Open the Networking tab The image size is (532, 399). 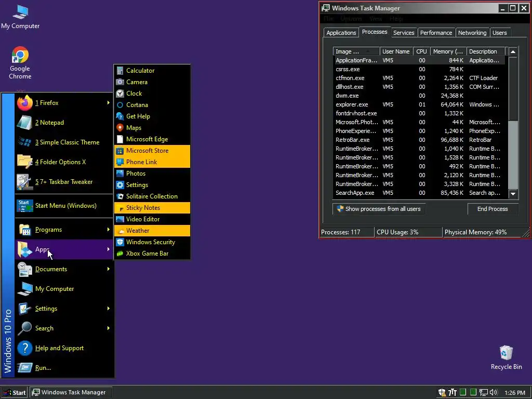click(472, 33)
